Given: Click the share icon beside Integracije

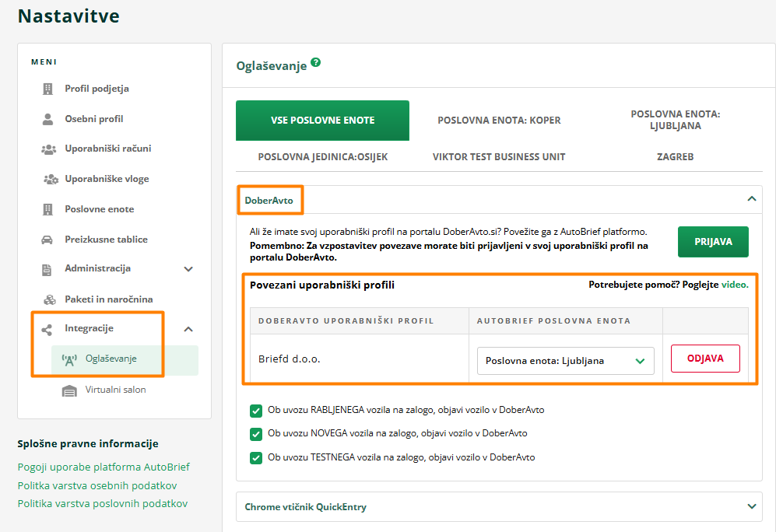Looking at the screenshot, I should (47, 330).
